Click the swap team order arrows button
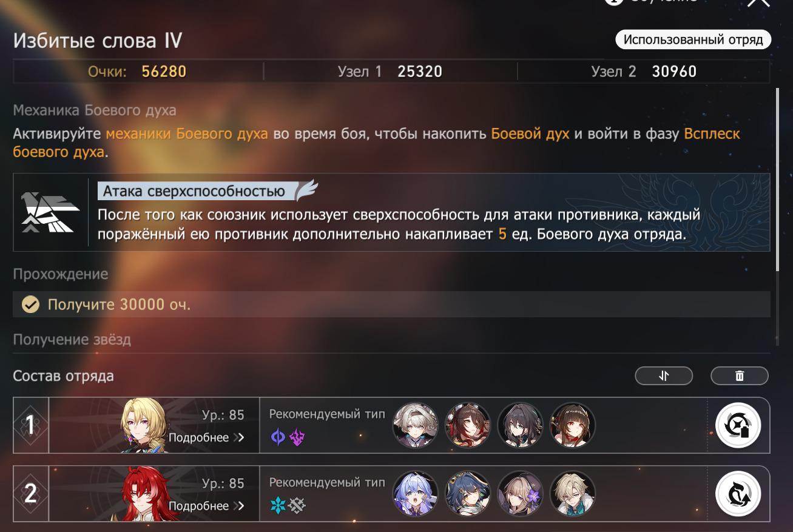This screenshot has width=793, height=532. tap(664, 376)
